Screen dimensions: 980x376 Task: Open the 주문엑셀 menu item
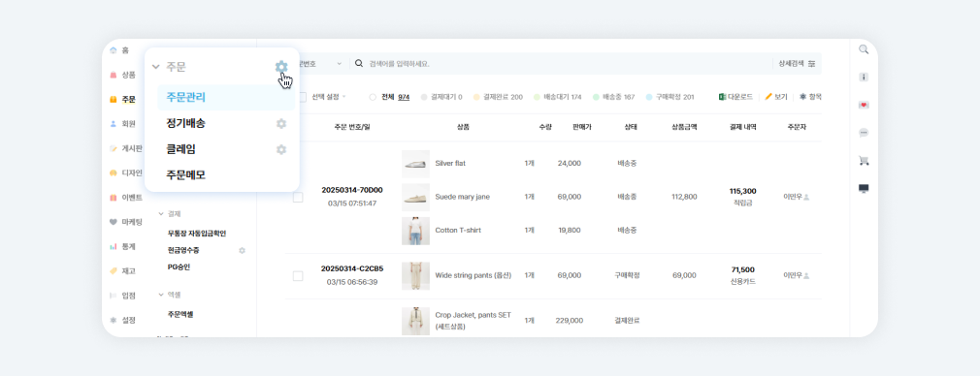[x=180, y=315]
